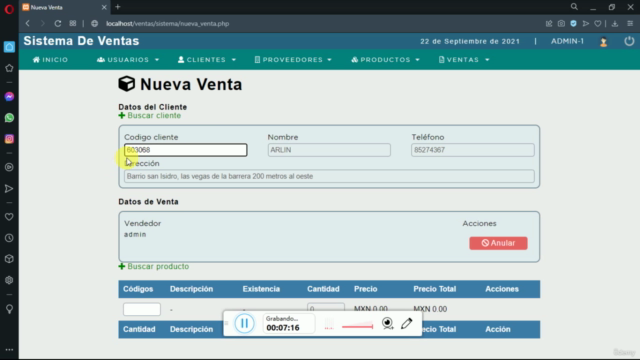Open Messenger from the Opera sidebar
The height and width of the screenshot is (360, 640).
point(9,97)
